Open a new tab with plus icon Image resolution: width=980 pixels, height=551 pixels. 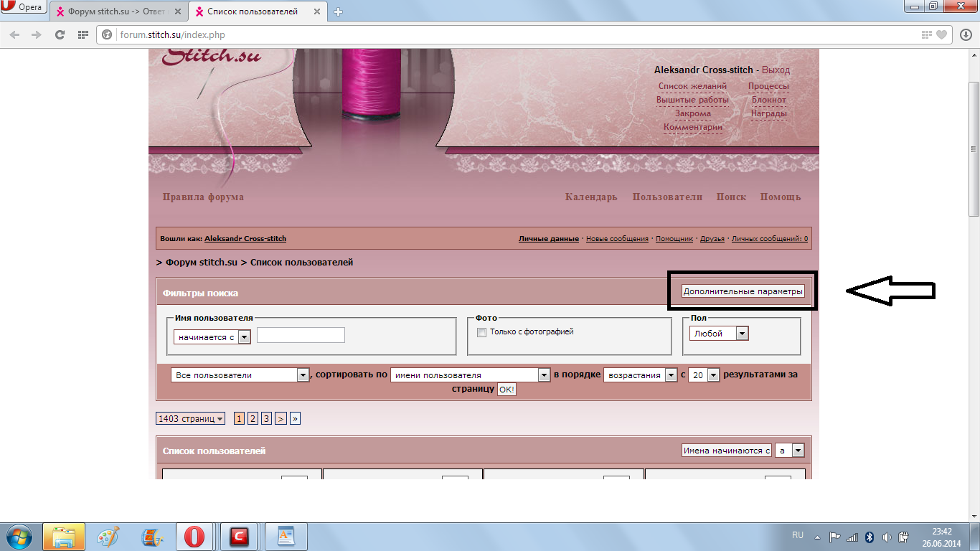(339, 11)
